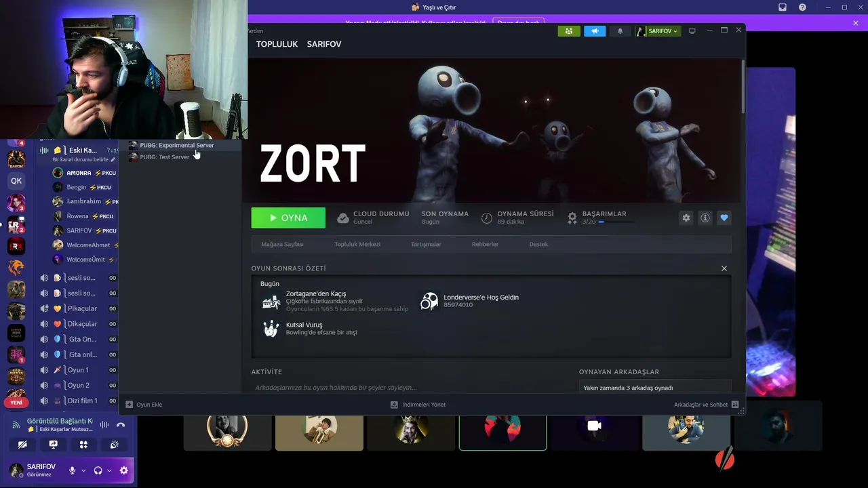Screen dimensions: 868x488
Task: Open the Topluluk Merkezi tab
Action: pyautogui.click(x=357, y=244)
